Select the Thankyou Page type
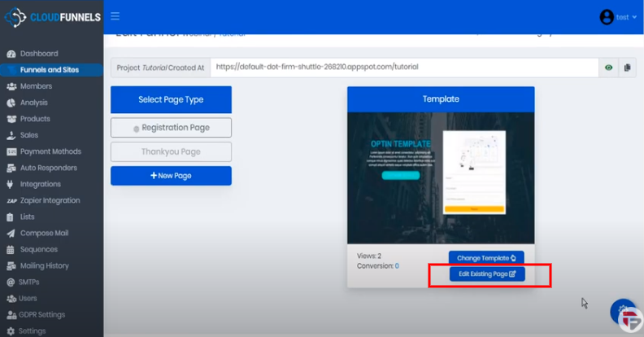 tap(171, 151)
